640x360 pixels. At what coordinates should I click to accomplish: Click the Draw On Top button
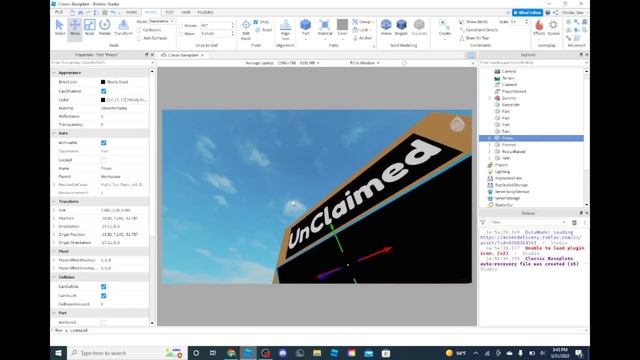(474, 38)
